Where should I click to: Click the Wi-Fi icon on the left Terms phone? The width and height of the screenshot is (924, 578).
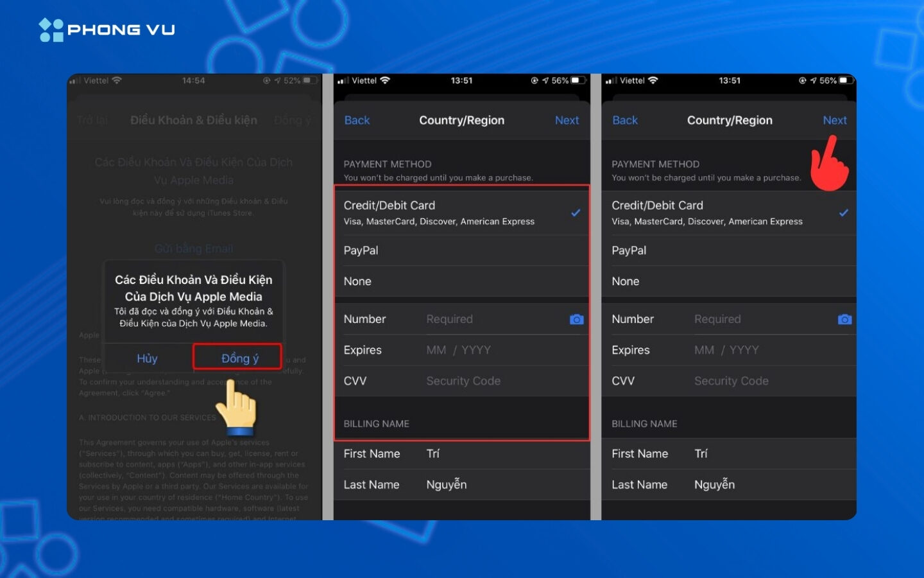pos(117,80)
